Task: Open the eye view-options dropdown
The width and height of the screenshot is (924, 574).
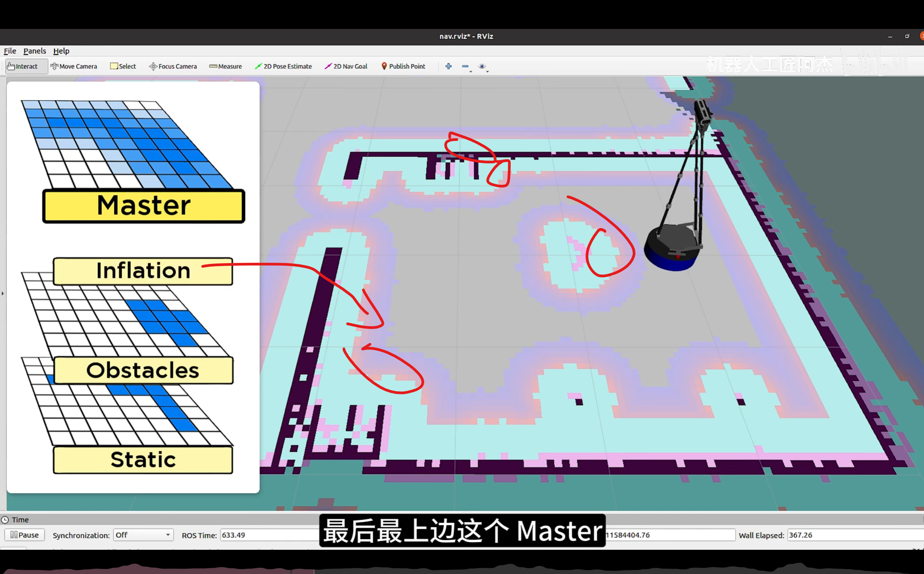Action: click(x=483, y=67)
